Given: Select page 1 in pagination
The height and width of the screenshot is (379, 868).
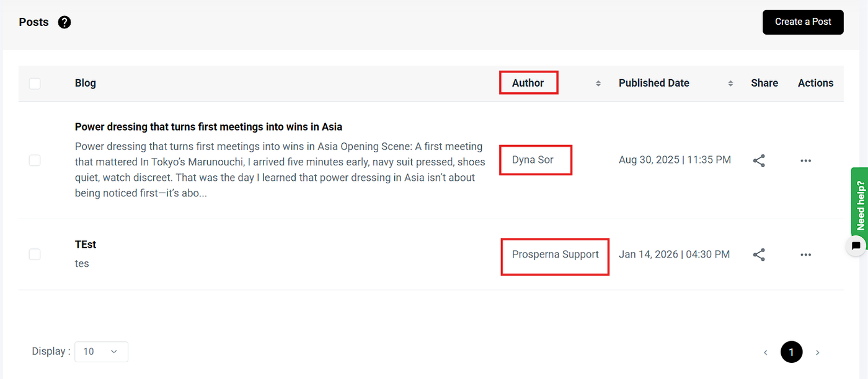Looking at the screenshot, I should pyautogui.click(x=792, y=352).
